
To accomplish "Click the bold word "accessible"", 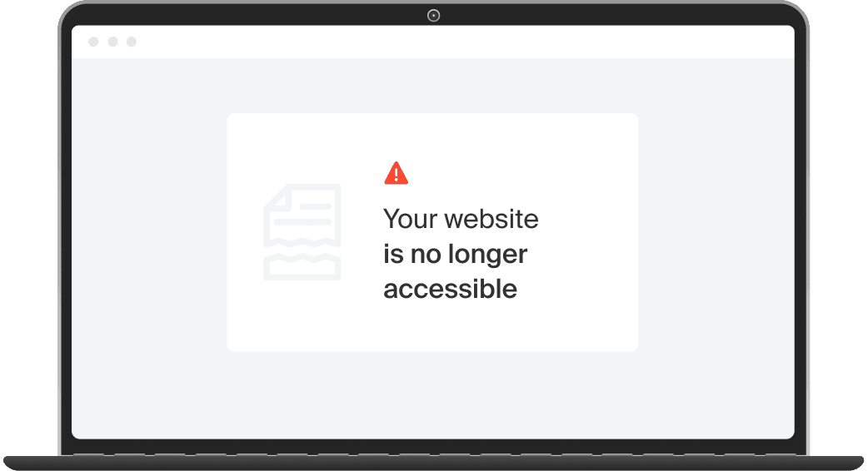I will coord(450,289).
